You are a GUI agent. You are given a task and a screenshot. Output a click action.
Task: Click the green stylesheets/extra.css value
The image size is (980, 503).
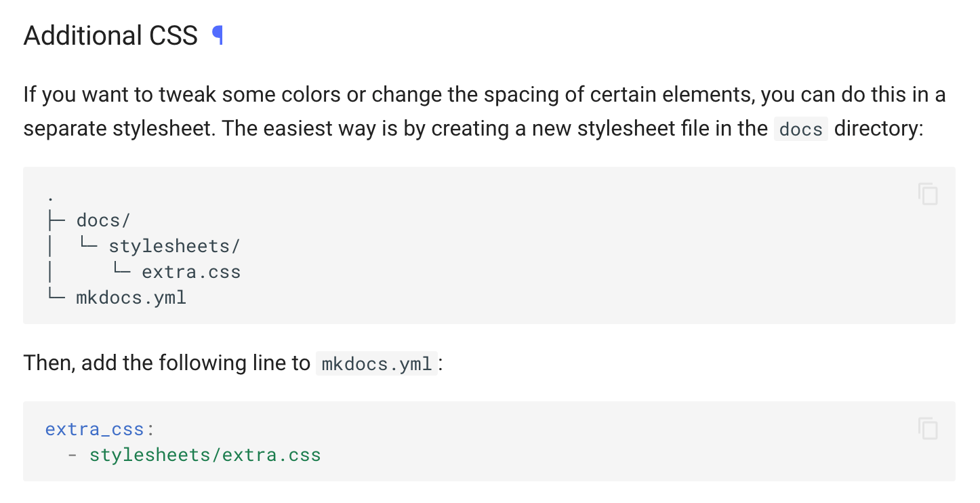(205, 455)
